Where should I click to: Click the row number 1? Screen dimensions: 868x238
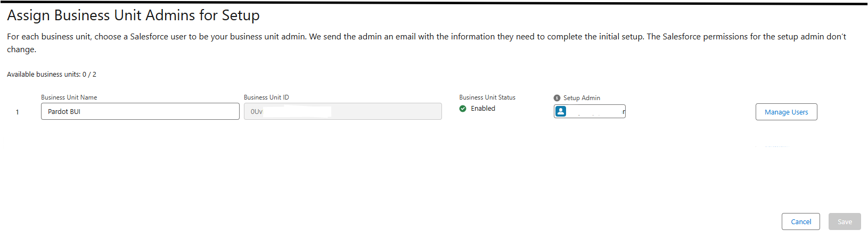tap(18, 112)
